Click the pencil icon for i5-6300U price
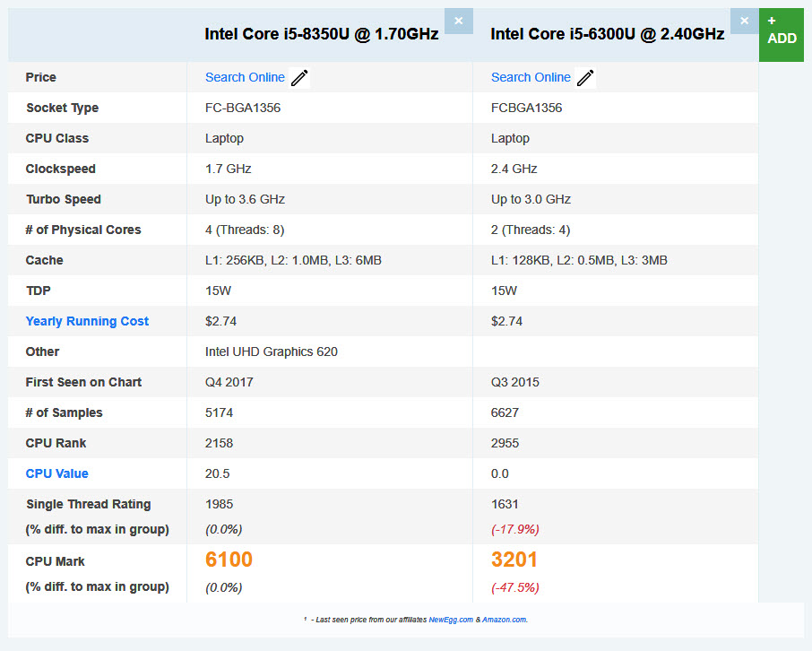Viewport: 812px width, 651px height. 585,78
